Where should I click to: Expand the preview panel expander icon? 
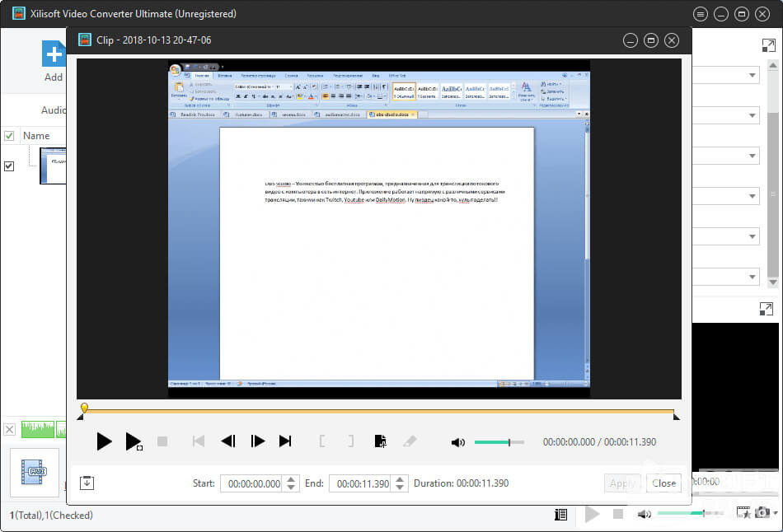[x=766, y=309]
